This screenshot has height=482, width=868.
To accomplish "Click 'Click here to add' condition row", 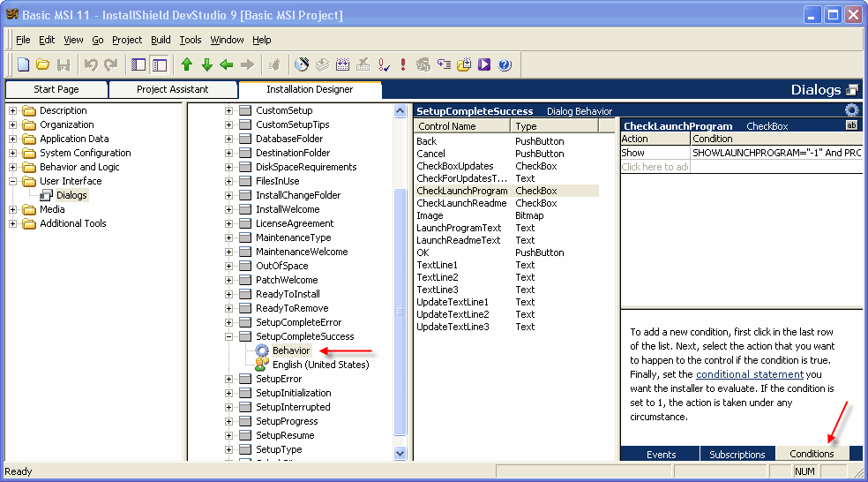I will tap(655, 167).
